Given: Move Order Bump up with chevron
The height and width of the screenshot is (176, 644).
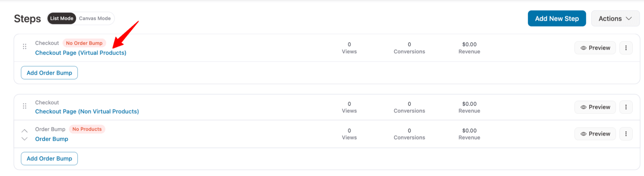Looking at the screenshot, I should pyautogui.click(x=24, y=131).
